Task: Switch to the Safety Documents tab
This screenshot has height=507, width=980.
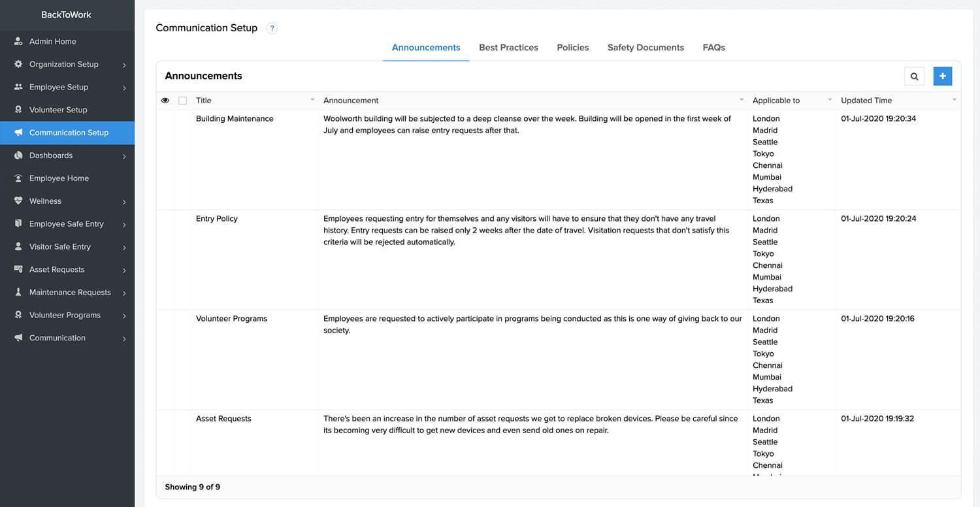Action: point(645,48)
